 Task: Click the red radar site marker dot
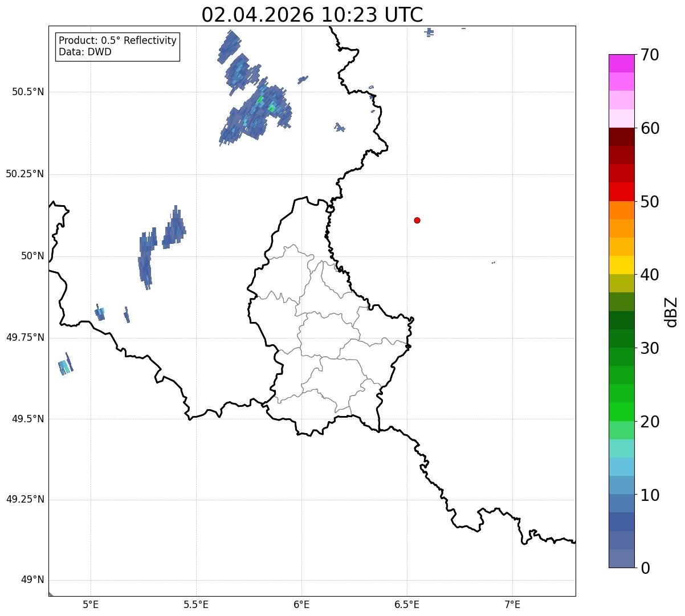pyautogui.click(x=417, y=221)
